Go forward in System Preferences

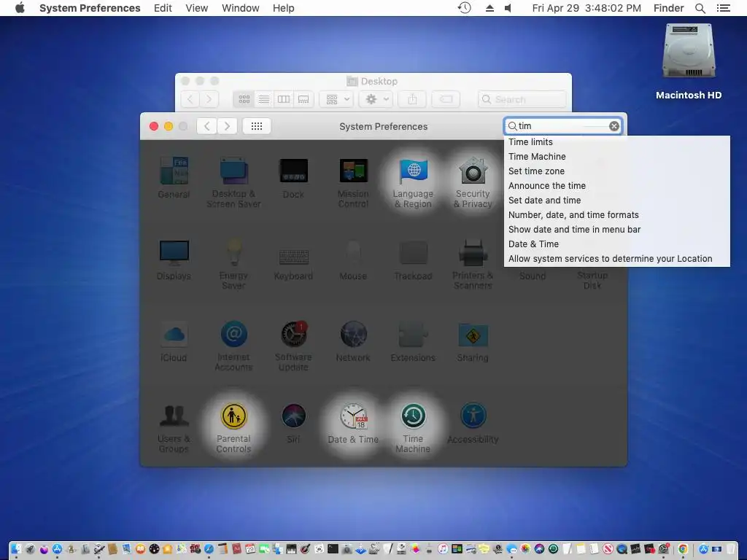click(x=228, y=126)
